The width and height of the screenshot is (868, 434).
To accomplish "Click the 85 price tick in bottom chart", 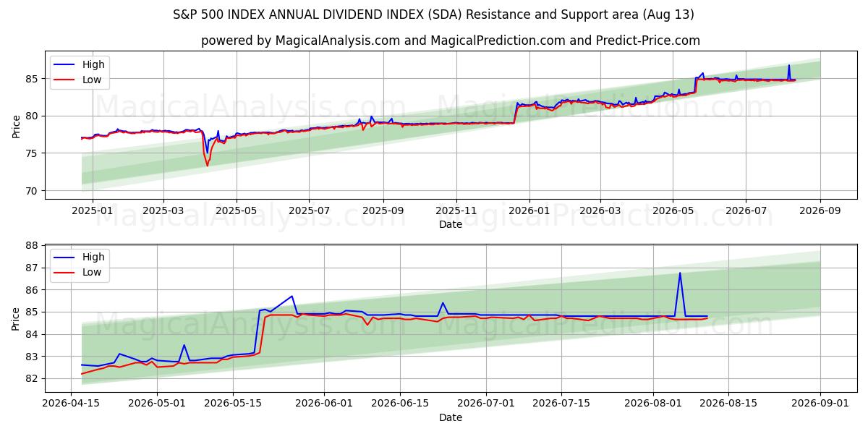I will [x=33, y=312].
